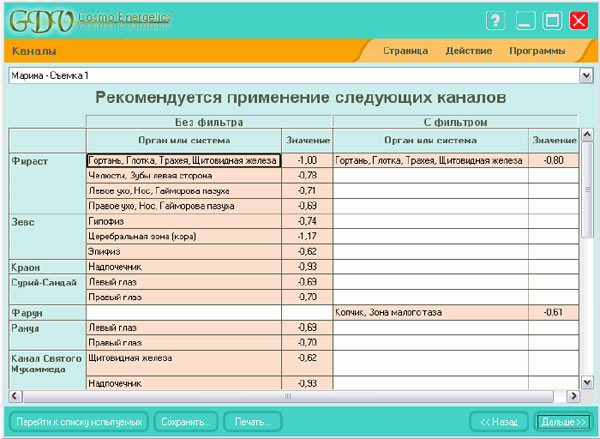
Task: Click the Печать... button
Action: [x=253, y=422]
